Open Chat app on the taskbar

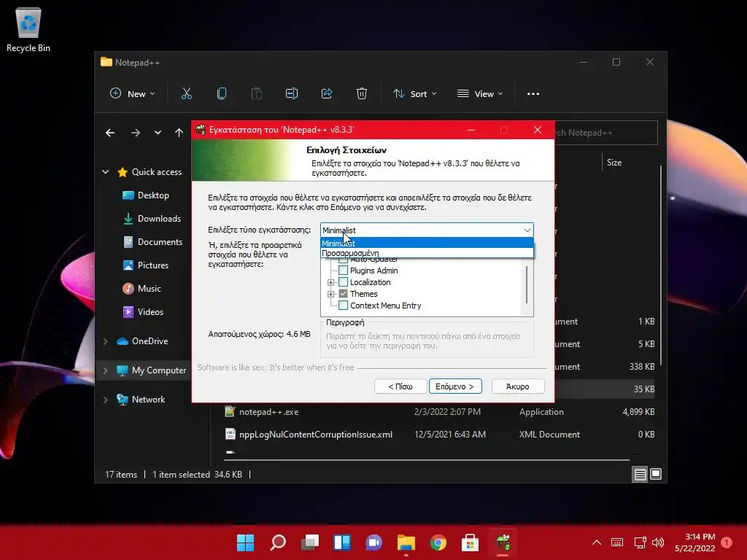[374, 542]
